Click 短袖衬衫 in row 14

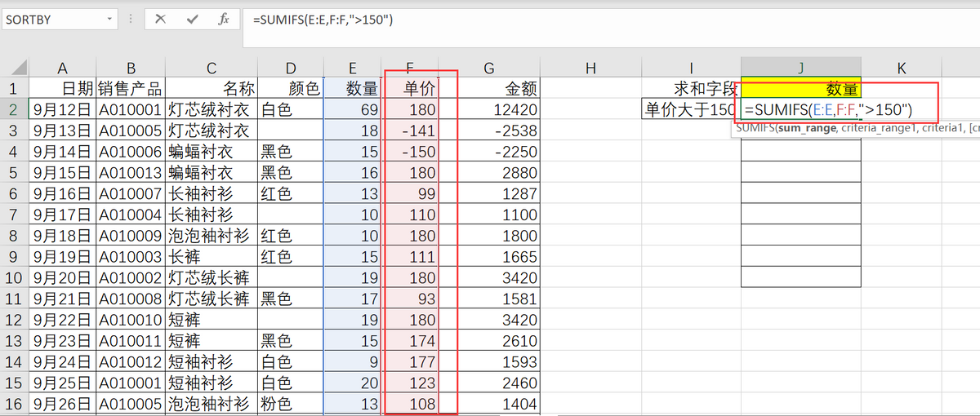point(212,361)
